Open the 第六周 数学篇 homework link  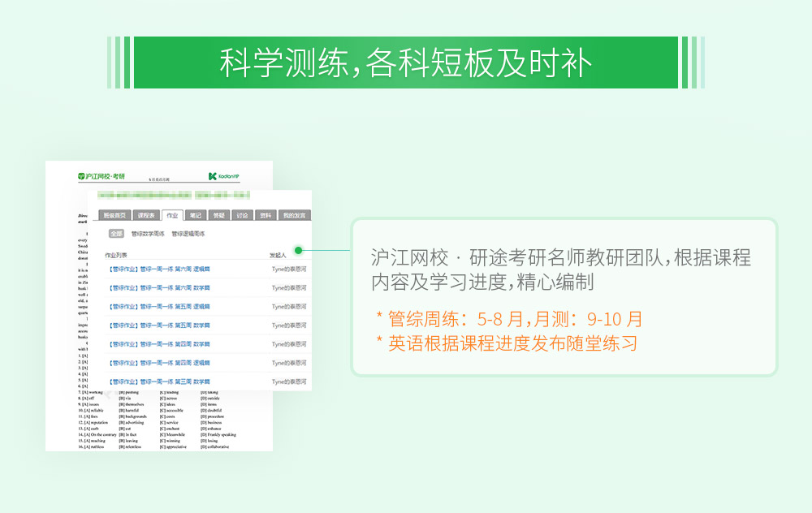[x=160, y=287]
